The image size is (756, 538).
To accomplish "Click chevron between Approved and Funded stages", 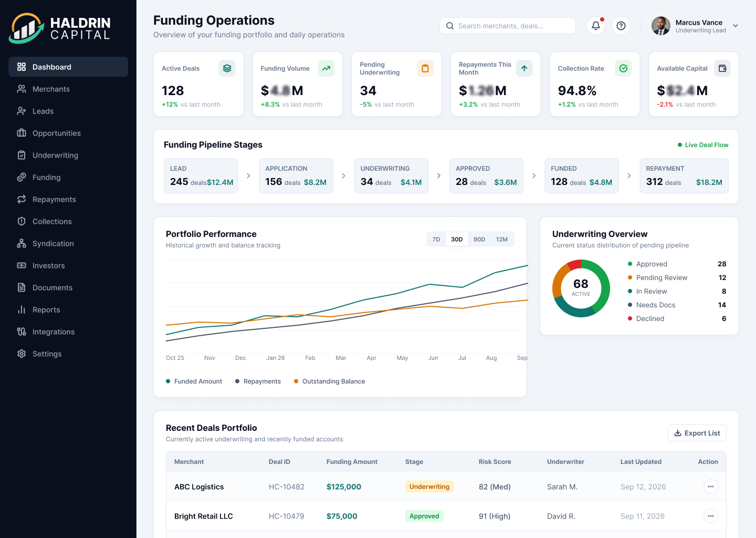I will [534, 176].
